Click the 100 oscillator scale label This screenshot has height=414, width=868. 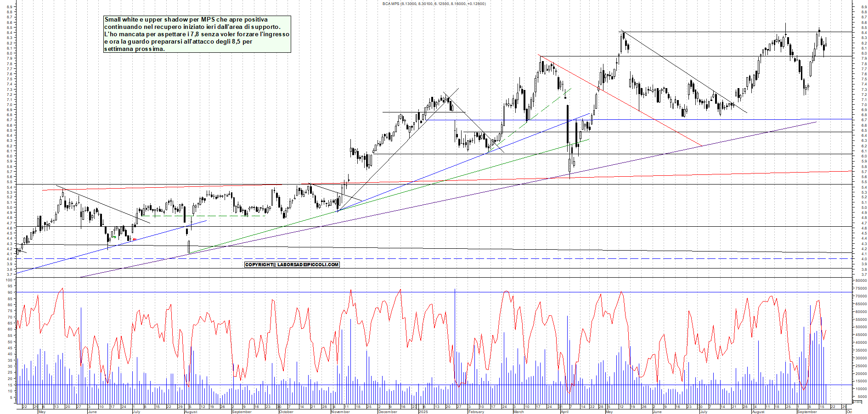(x=9, y=280)
